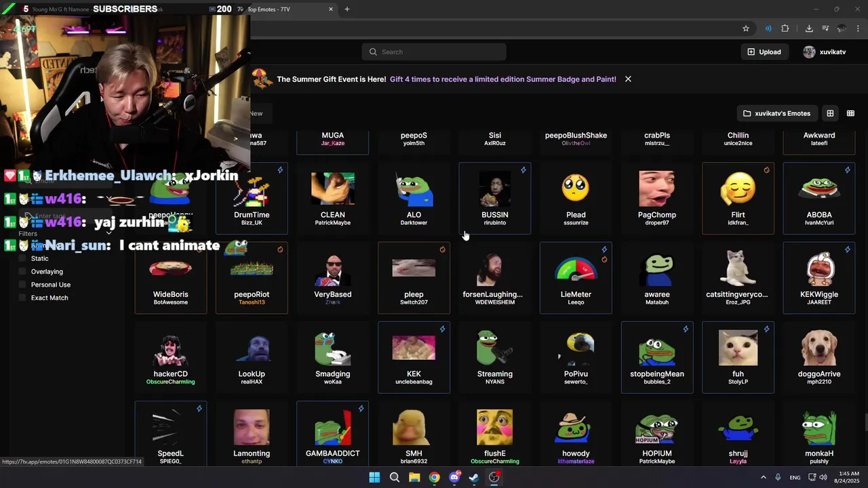Enable the Personal Use filter checkbox
This screenshot has height=488, width=868.
pyautogui.click(x=22, y=285)
